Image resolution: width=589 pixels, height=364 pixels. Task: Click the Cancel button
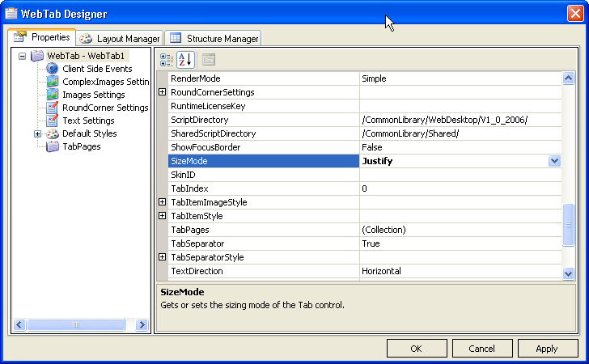click(x=481, y=349)
